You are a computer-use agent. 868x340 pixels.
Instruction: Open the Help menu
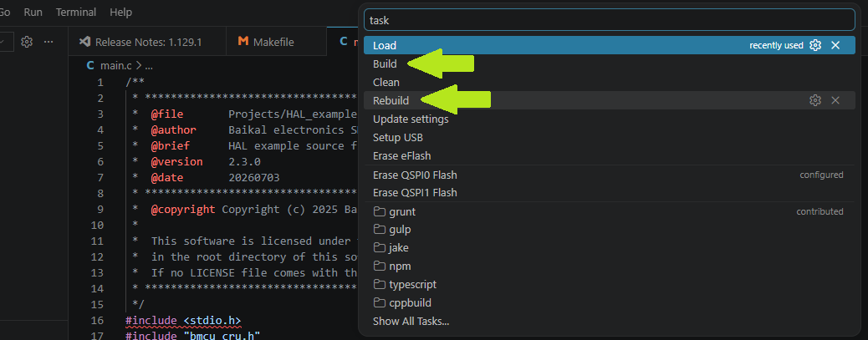click(120, 12)
